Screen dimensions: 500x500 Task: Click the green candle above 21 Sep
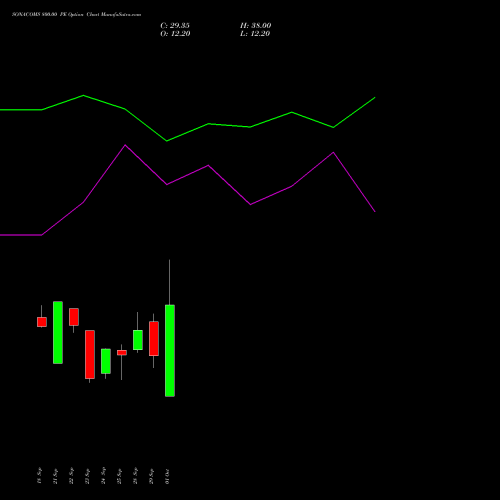58,332
